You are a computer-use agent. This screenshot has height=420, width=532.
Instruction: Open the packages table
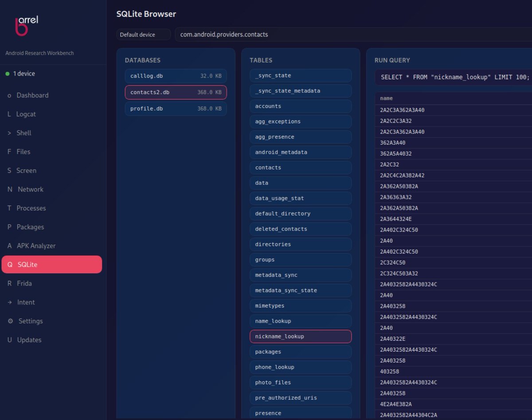tap(301, 352)
